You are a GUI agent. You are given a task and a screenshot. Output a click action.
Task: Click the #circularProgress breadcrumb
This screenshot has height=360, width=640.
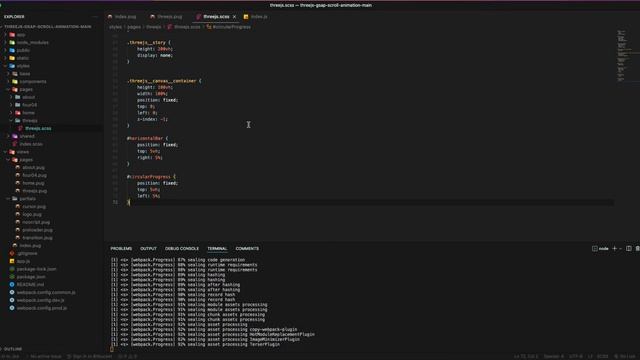click(x=229, y=27)
